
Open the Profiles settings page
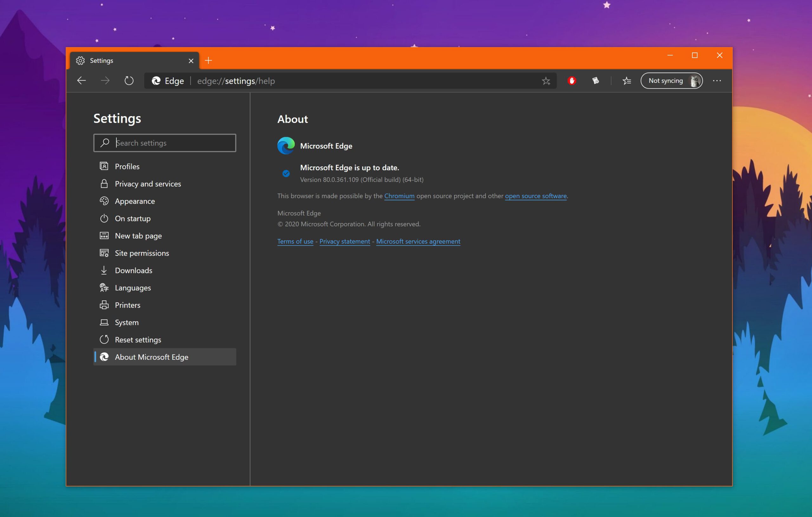point(165,166)
